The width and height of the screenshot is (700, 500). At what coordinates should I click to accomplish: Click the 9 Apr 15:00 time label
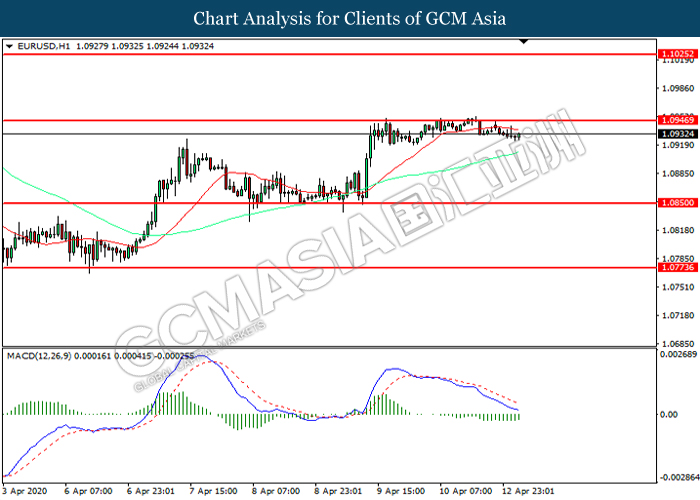[x=400, y=491]
